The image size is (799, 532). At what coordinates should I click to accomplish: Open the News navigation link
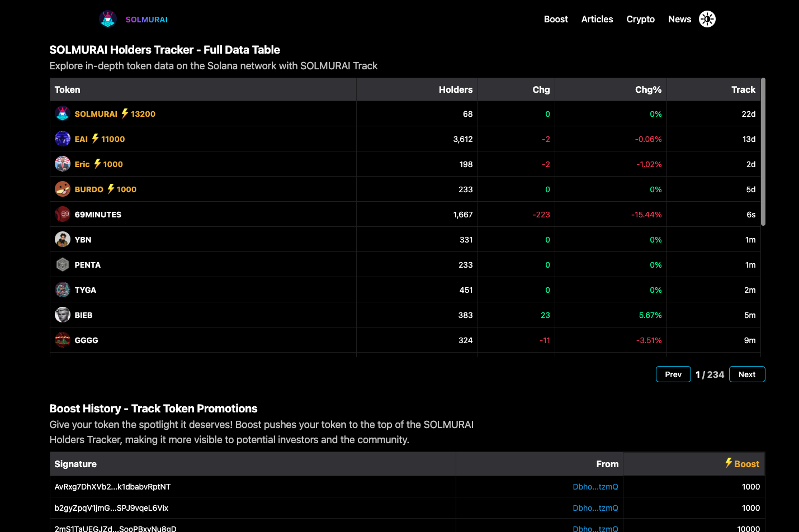point(679,19)
